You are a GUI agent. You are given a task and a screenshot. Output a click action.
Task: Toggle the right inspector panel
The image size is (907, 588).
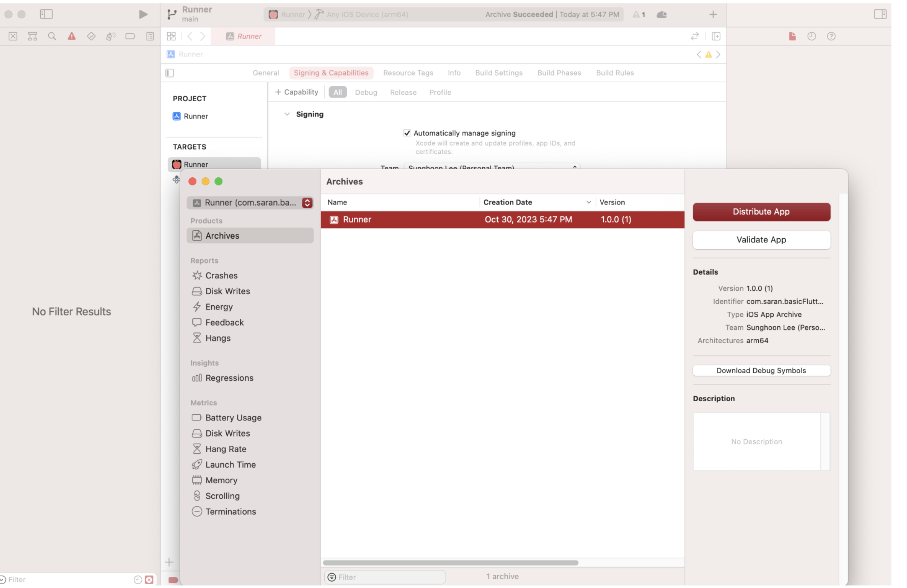880,14
